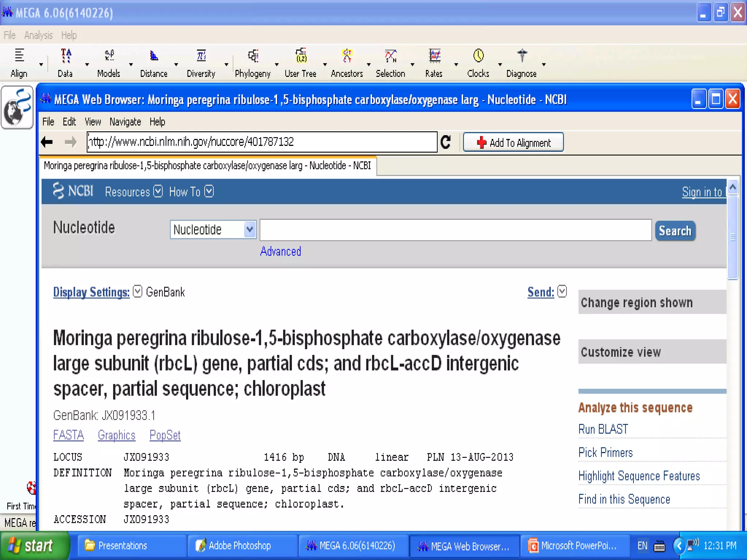Open the FASTA link
The width and height of the screenshot is (747, 560).
click(x=69, y=435)
